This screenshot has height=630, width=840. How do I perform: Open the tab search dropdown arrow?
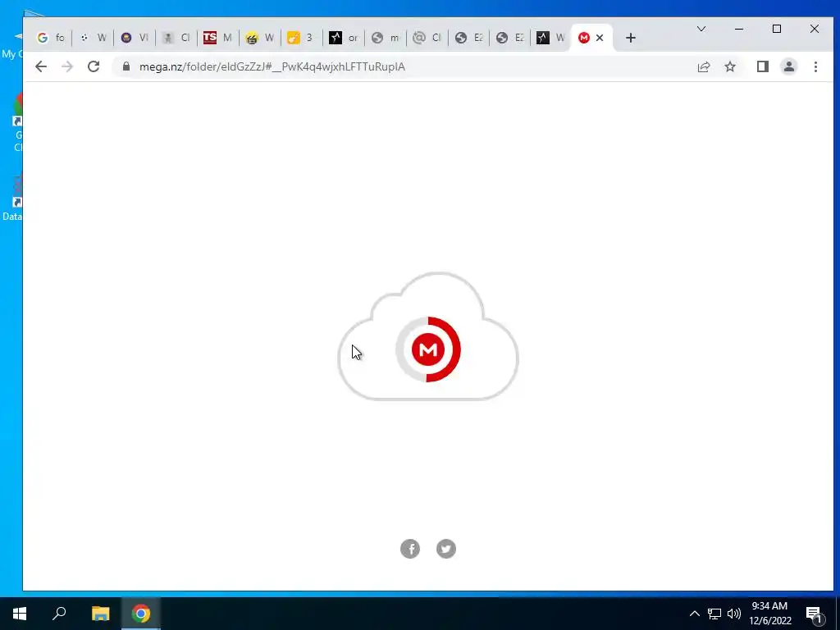(x=701, y=29)
